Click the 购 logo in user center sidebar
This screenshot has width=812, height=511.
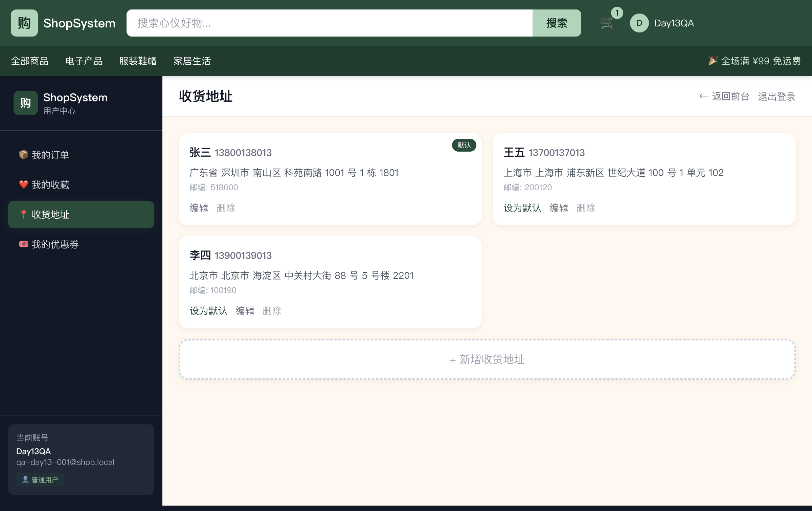26,103
